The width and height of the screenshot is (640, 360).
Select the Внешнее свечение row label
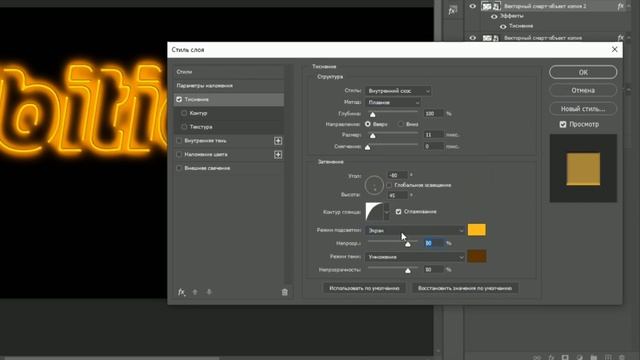click(x=207, y=168)
